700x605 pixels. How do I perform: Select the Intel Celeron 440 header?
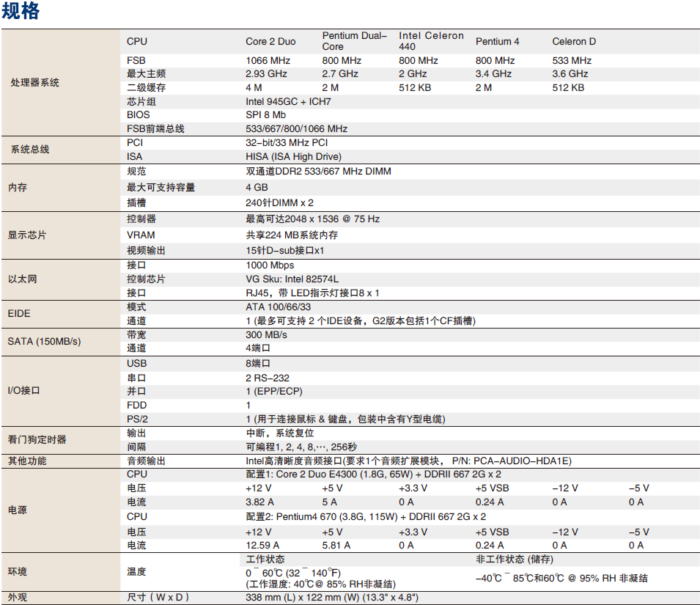(431, 41)
